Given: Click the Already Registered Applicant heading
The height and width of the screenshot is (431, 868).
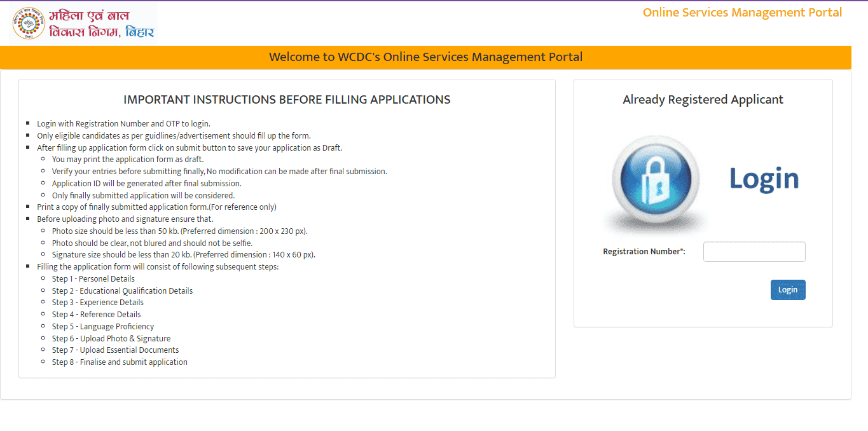Looking at the screenshot, I should click(703, 100).
